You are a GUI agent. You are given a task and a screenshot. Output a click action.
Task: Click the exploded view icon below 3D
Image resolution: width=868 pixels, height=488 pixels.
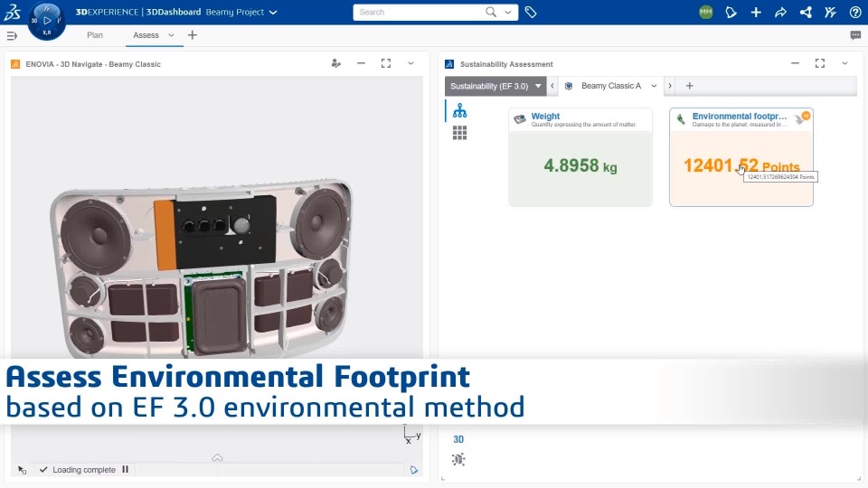458,459
